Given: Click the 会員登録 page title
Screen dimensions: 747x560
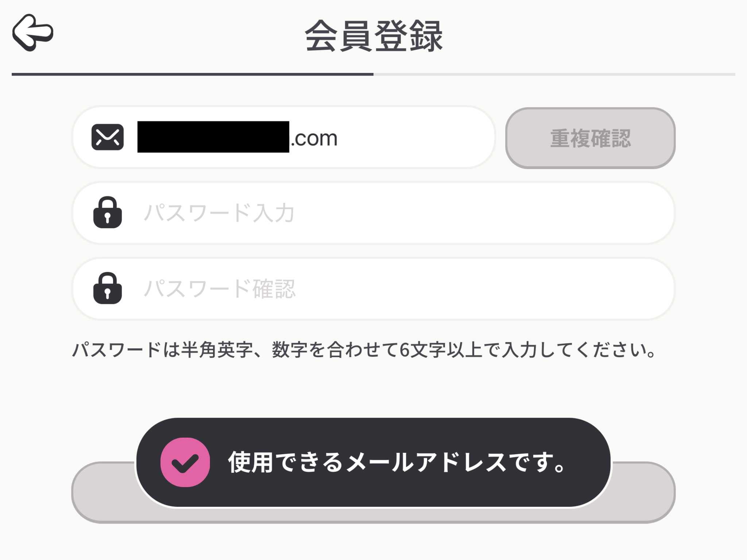Looking at the screenshot, I should click(x=373, y=36).
